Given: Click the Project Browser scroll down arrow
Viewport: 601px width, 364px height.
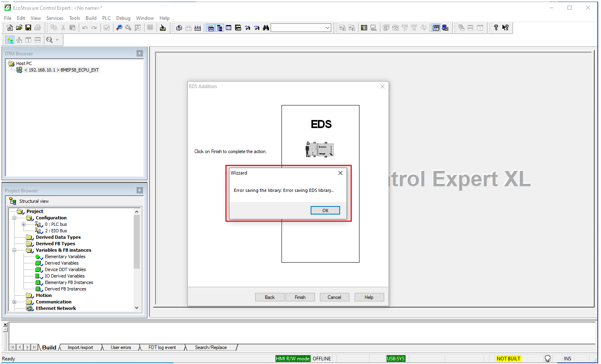Looking at the screenshot, I should click(x=137, y=308).
